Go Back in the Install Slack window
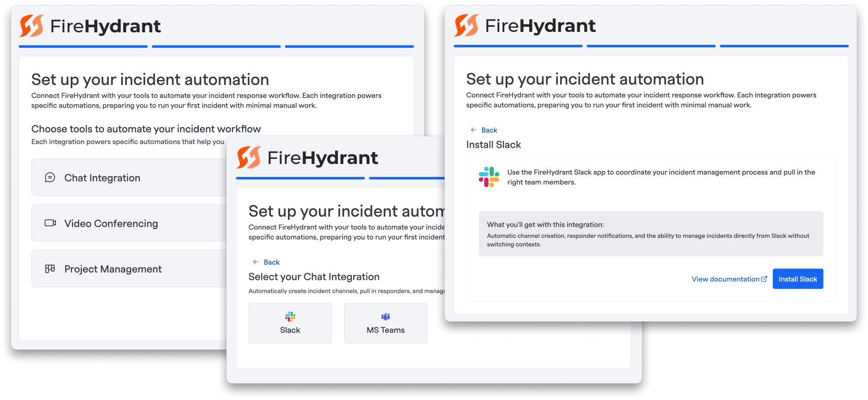The height and width of the screenshot is (400, 868). (x=484, y=130)
